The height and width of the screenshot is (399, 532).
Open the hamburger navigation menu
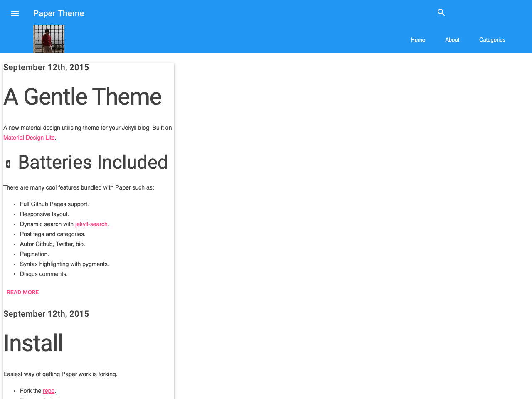pos(15,13)
